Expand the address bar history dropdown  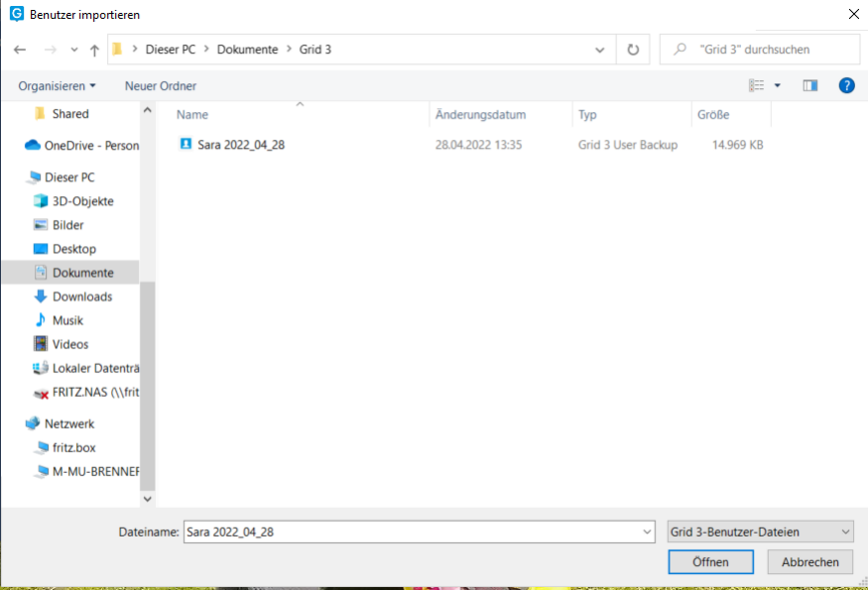point(599,50)
